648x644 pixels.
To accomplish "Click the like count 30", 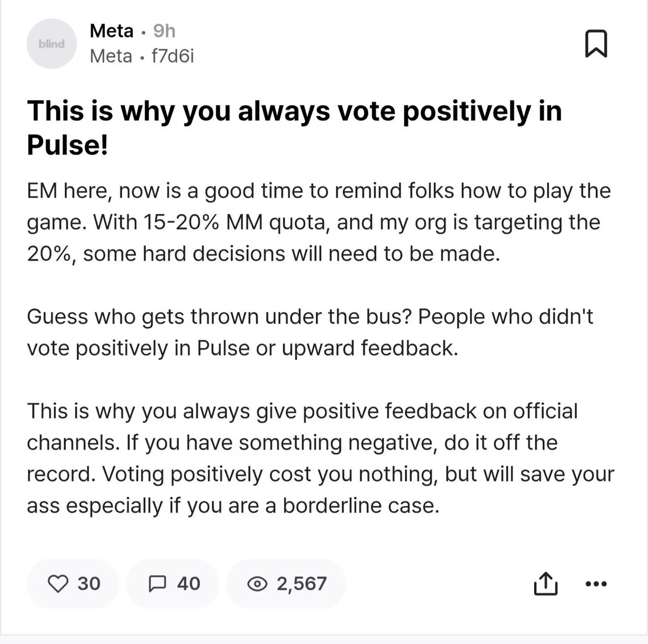I will pyautogui.click(x=89, y=584).
